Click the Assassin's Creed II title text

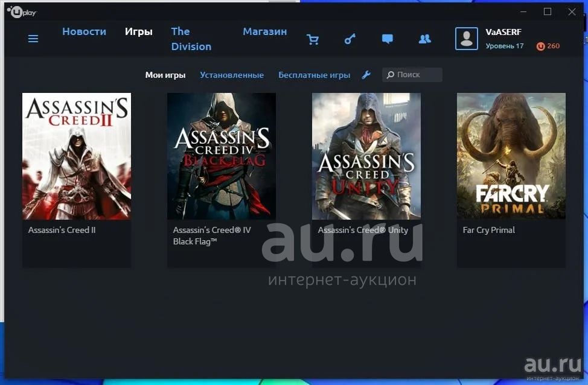tap(62, 230)
